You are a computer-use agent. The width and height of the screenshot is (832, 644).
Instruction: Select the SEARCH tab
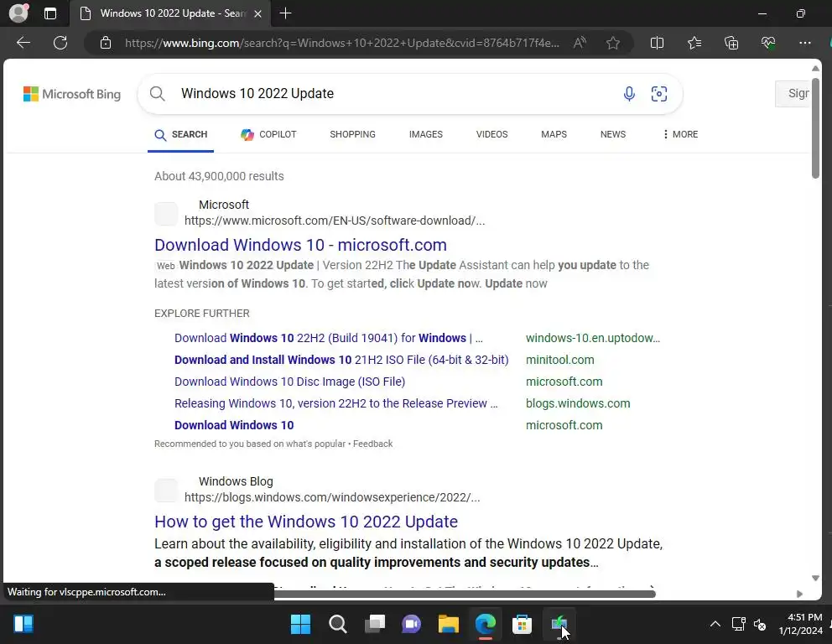[181, 135]
